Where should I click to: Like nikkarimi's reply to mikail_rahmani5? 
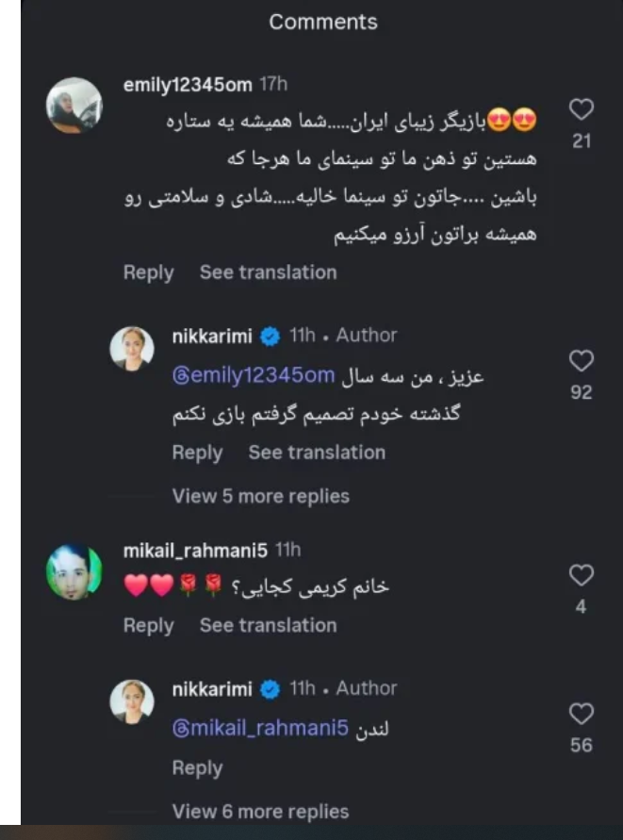[582, 714]
